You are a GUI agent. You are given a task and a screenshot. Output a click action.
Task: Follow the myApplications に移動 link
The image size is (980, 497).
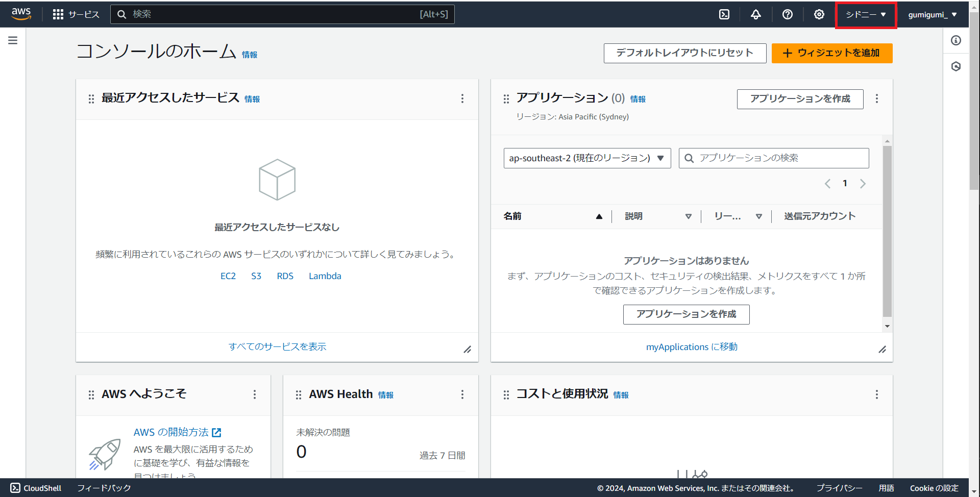(x=691, y=346)
